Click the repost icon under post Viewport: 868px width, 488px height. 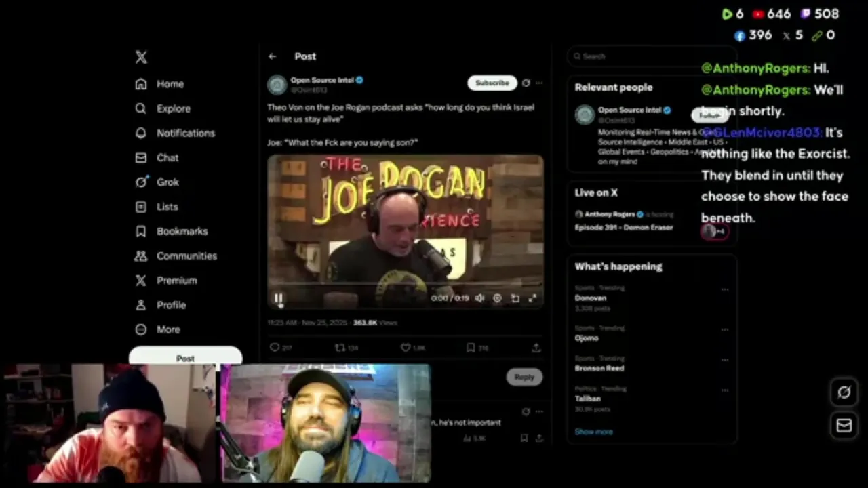pos(340,348)
